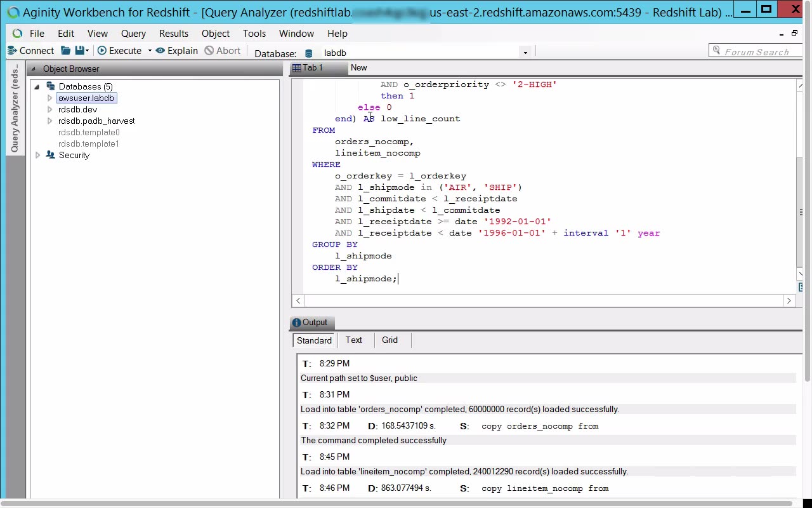This screenshot has width=812, height=508.
Task: Click the Open file folder icon
Action: tap(65, 51)
